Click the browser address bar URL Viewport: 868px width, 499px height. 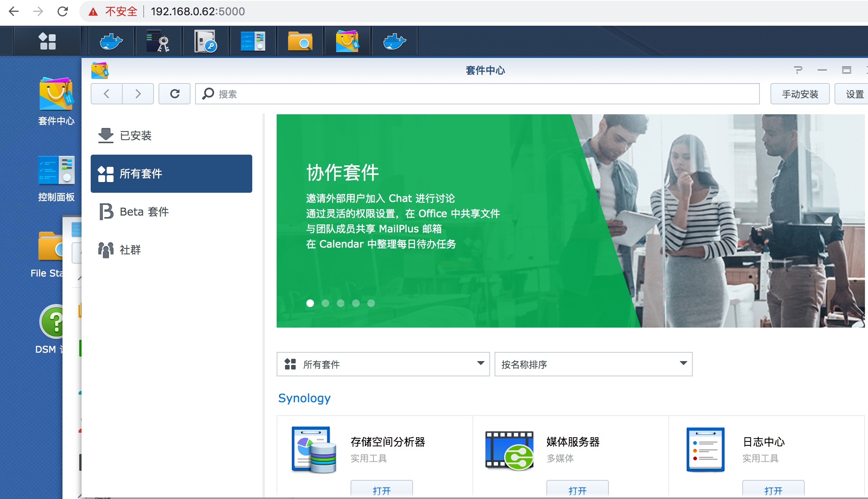point(198,11)
